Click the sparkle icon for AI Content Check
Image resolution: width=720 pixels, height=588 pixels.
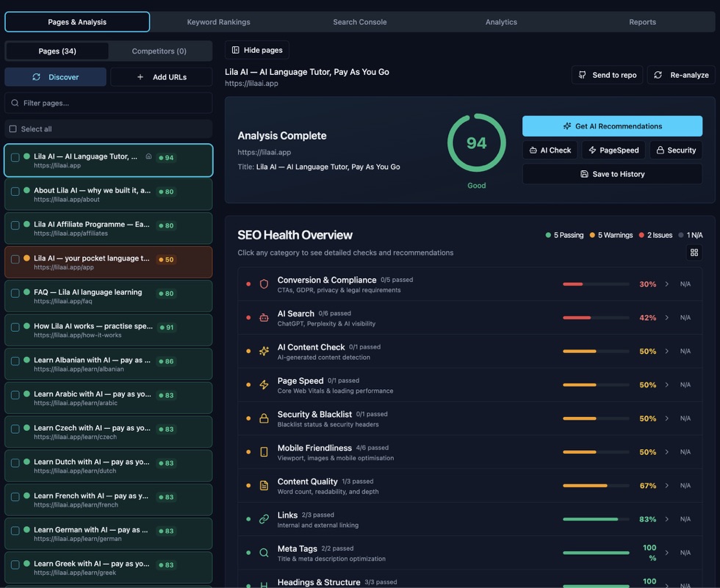264,351
